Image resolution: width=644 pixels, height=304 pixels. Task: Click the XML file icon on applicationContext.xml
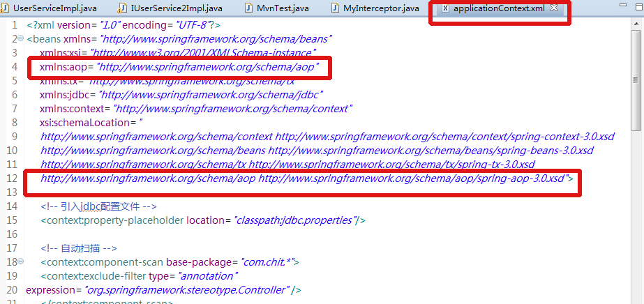tap(445, 8)
